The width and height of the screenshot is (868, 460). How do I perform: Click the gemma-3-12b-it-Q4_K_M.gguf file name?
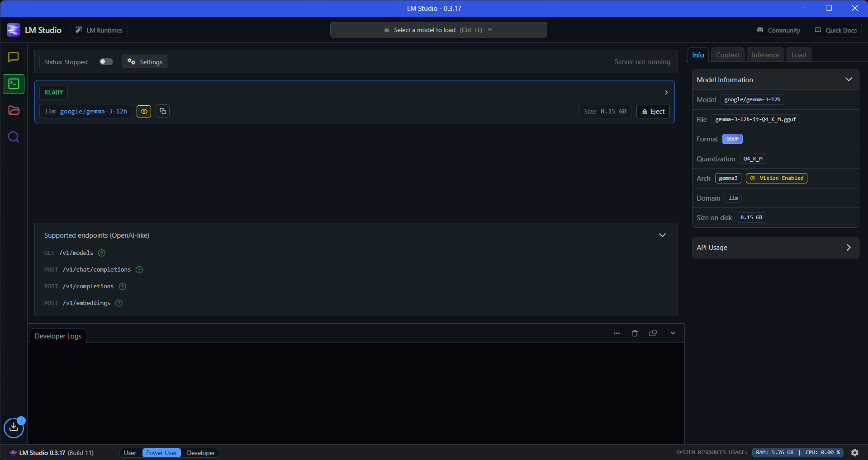tap(756, 119)
